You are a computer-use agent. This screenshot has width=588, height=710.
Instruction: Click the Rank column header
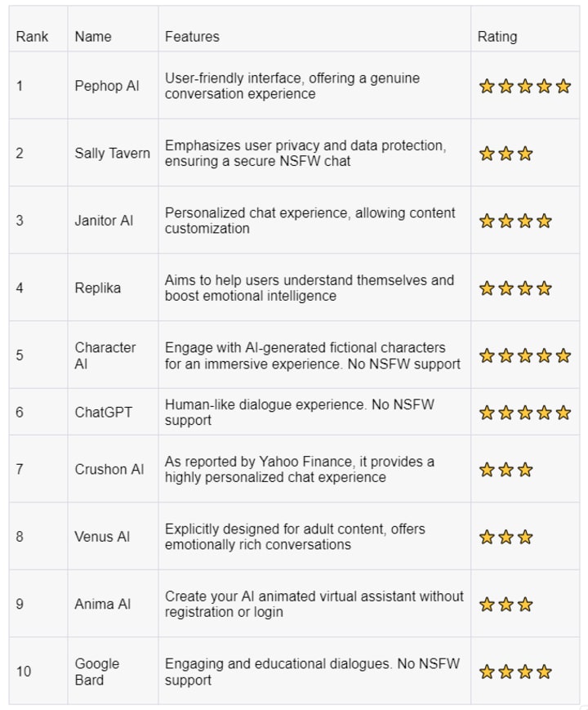point(32,36)
